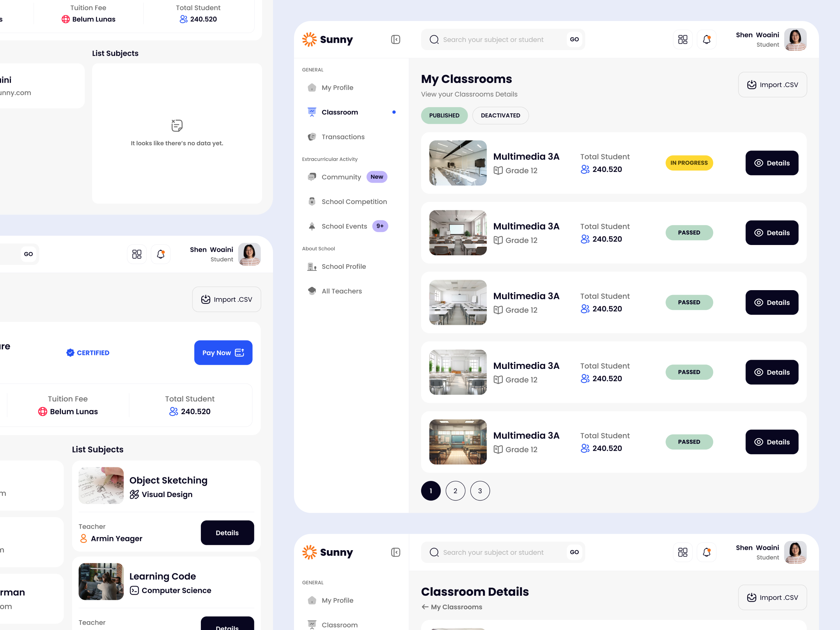Click Visual Design category label
The image size is (840, 630).
click(167, 495)
